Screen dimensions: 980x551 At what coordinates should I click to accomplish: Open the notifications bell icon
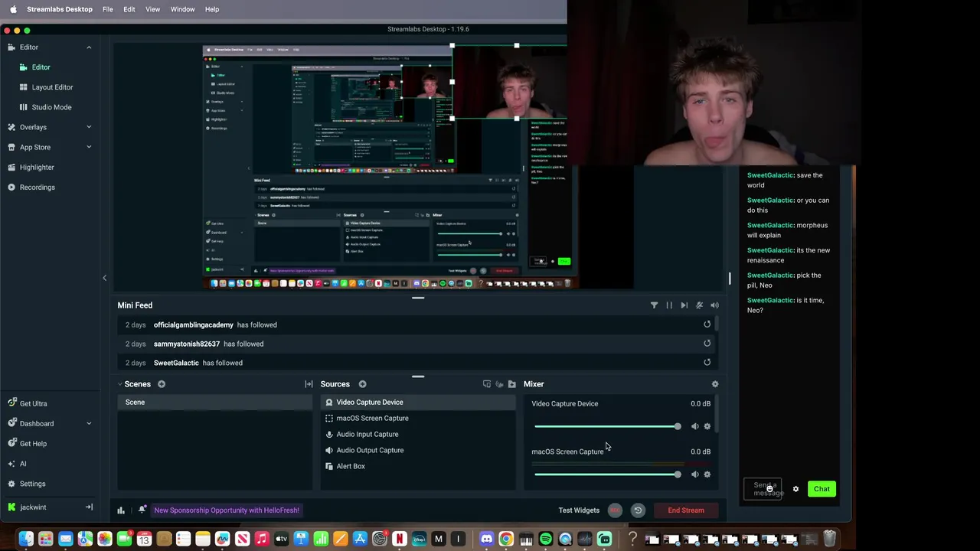(x=142, y=510)
